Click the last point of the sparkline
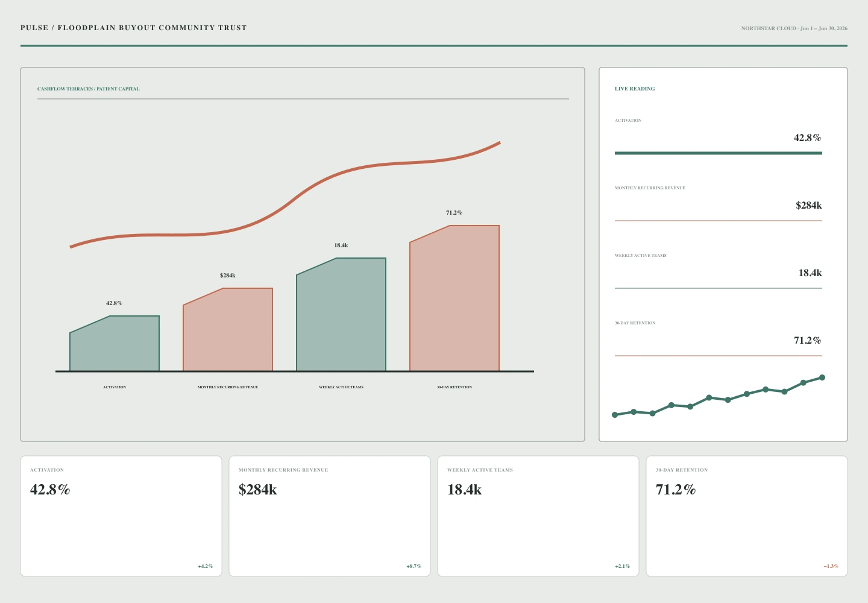Screen dimensions: 868x603 click(822, 377)
